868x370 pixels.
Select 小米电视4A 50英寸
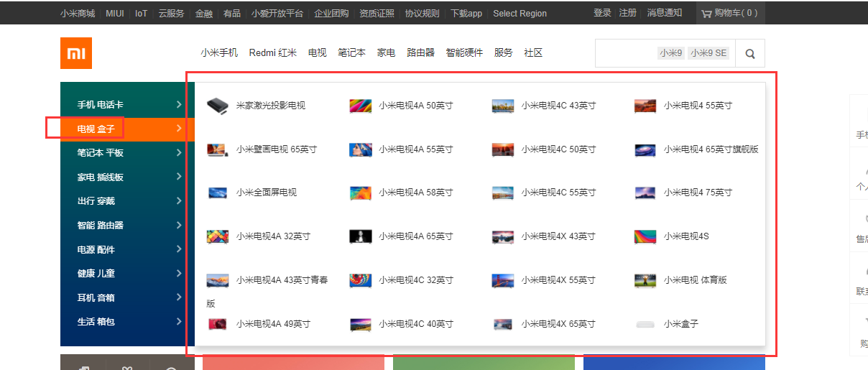coord(416,106)
